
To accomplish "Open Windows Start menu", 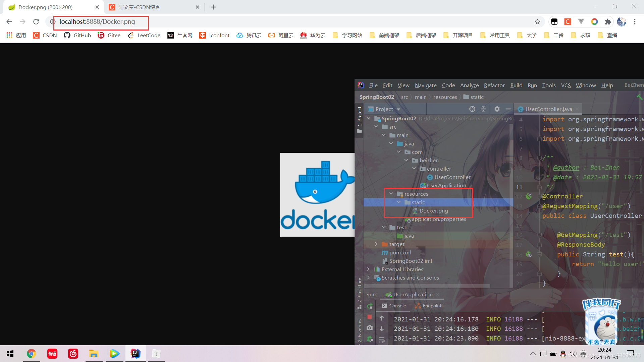I will (10, 354).
